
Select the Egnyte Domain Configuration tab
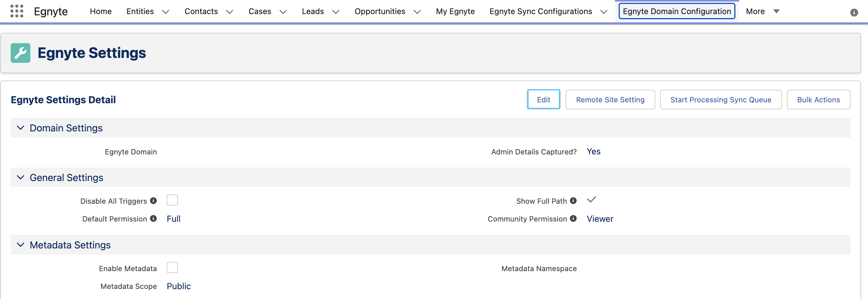[677, 11]
